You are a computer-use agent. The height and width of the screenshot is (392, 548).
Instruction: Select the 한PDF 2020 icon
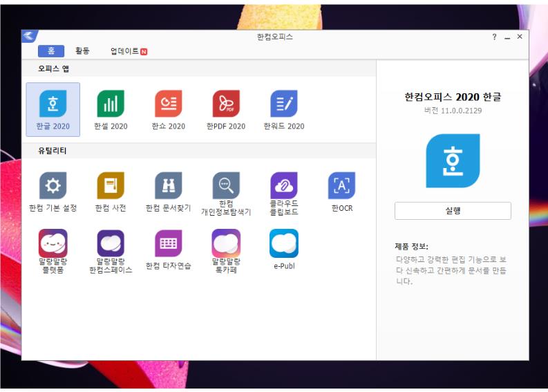(226, 104)
